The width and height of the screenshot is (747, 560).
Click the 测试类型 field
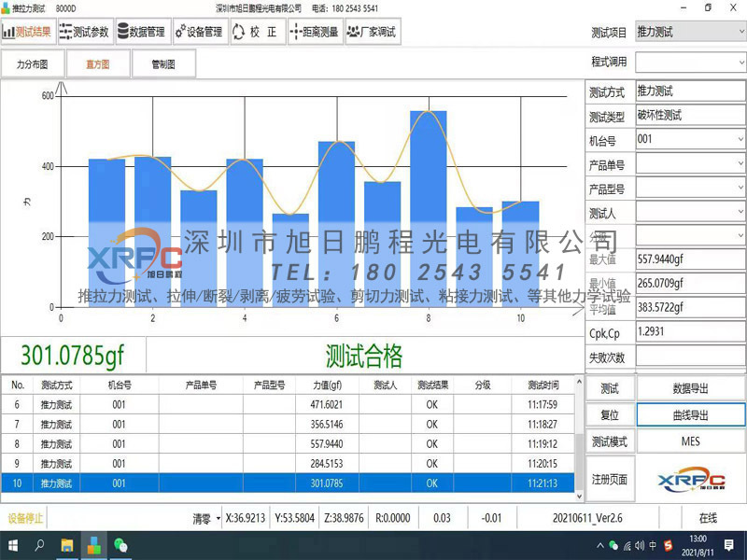click(690, 115)
